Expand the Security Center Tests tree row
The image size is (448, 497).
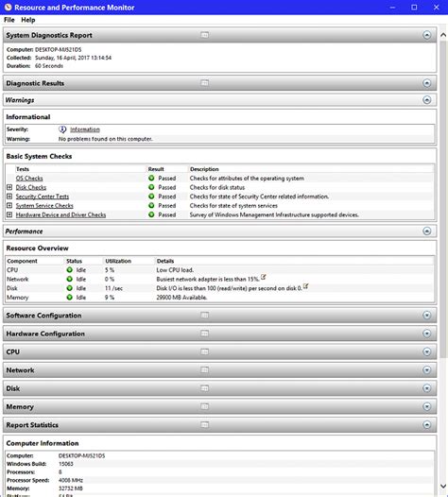tap(9, 197)
